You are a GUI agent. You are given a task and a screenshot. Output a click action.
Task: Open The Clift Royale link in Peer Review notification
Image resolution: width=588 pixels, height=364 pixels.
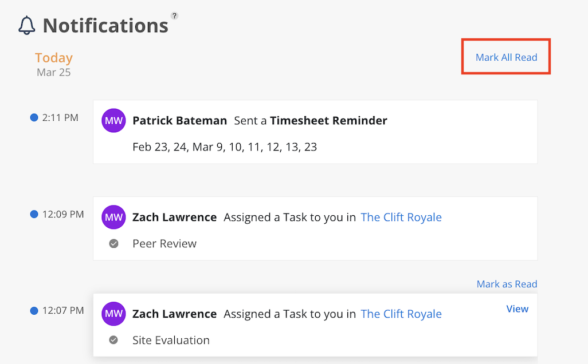[x=401, y=217]
